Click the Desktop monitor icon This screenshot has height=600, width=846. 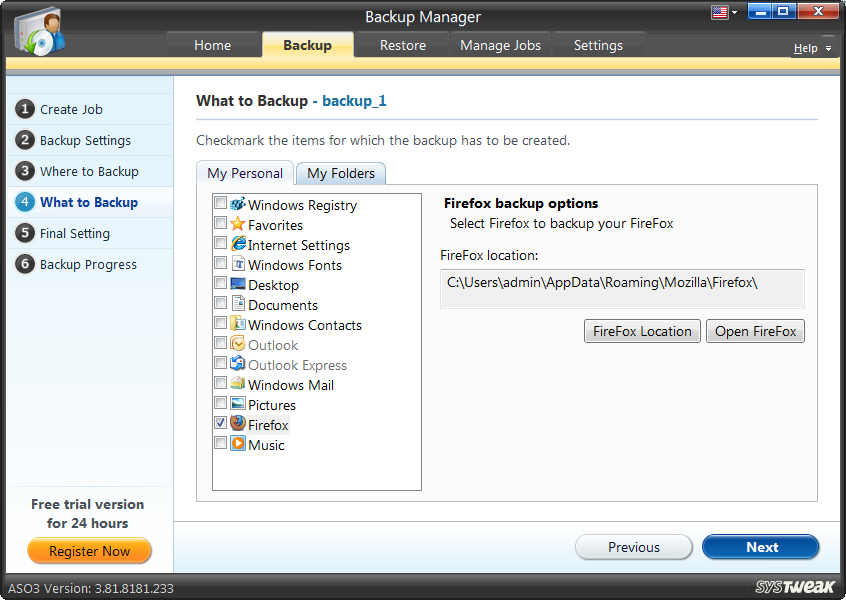(x=236, y=285)
